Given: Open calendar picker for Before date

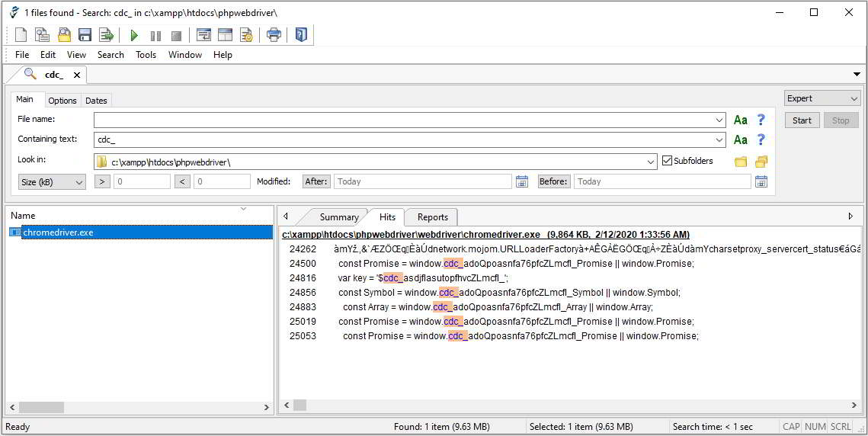Looking at the screenshot, I should (761, 181).
